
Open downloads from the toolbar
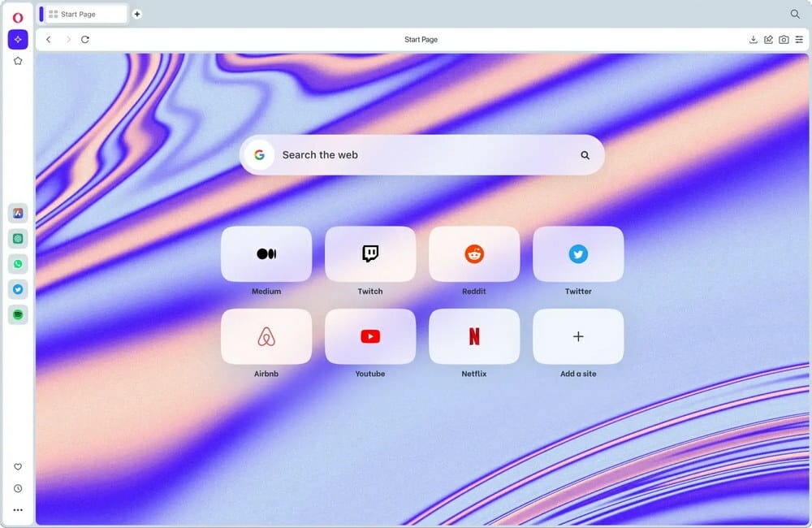pos(754,39)
